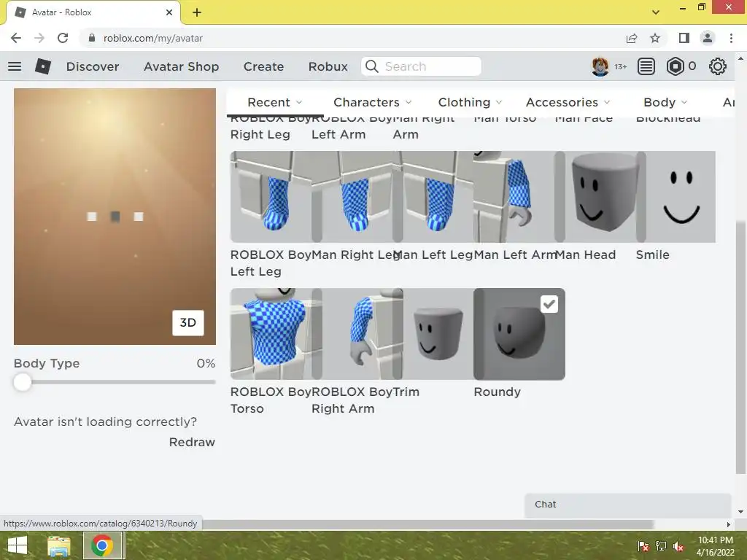
Task: Click the Smile item name link
Action: [x=653, y=254]
